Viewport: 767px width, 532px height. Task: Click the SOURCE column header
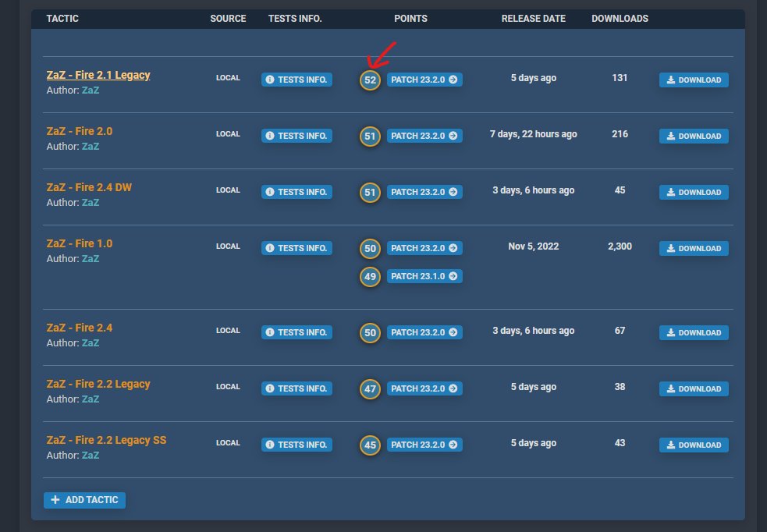coord(228,19)
